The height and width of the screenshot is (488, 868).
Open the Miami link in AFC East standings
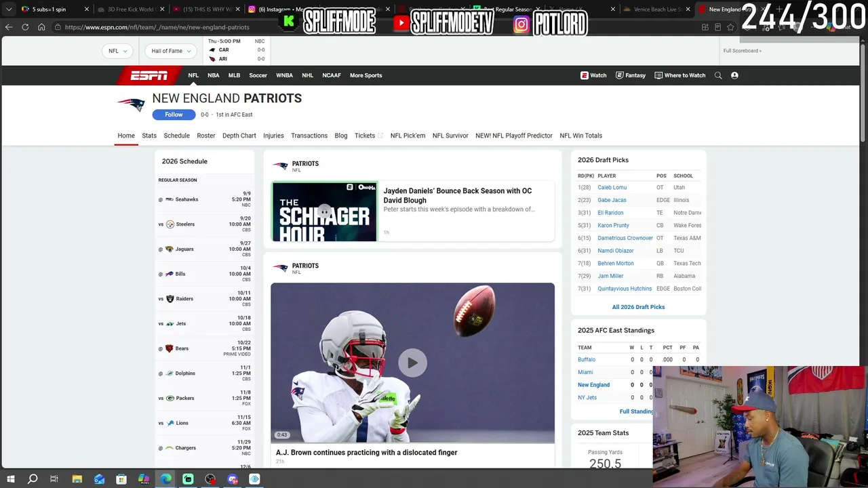pyautogui.click(x=585, y=372)
